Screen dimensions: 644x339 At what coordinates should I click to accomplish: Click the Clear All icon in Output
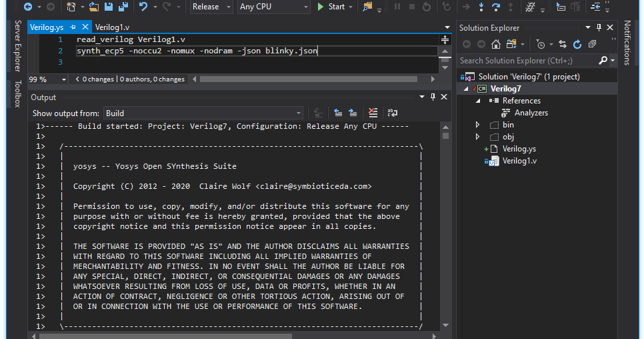click(x=373, y=113)
